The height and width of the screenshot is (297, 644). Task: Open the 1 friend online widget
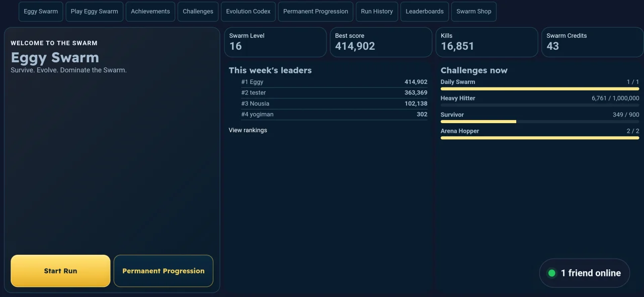585,273
